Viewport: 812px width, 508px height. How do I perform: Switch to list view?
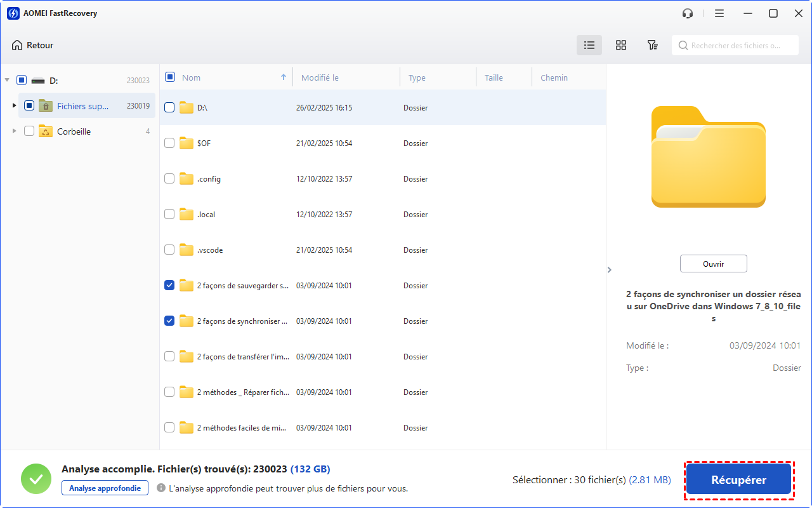[589, 45]
